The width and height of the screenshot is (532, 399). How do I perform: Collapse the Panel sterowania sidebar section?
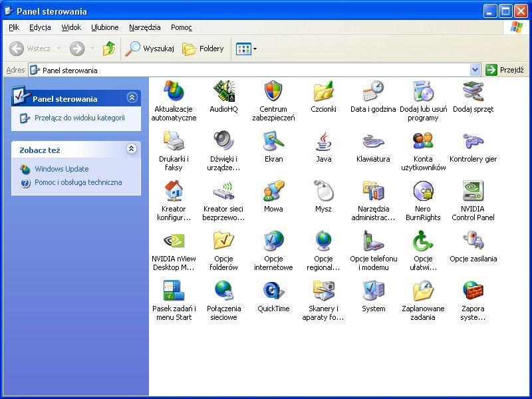point(132,98)
